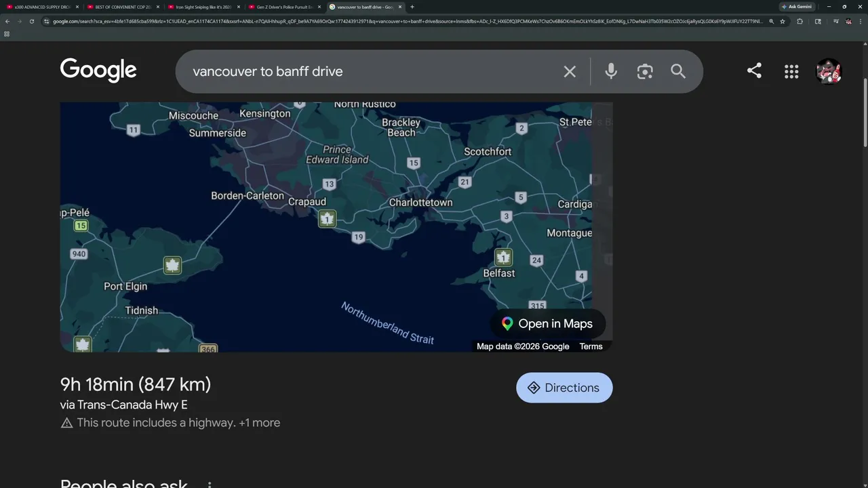Click the Scotchfort map label

coord(488,152)
